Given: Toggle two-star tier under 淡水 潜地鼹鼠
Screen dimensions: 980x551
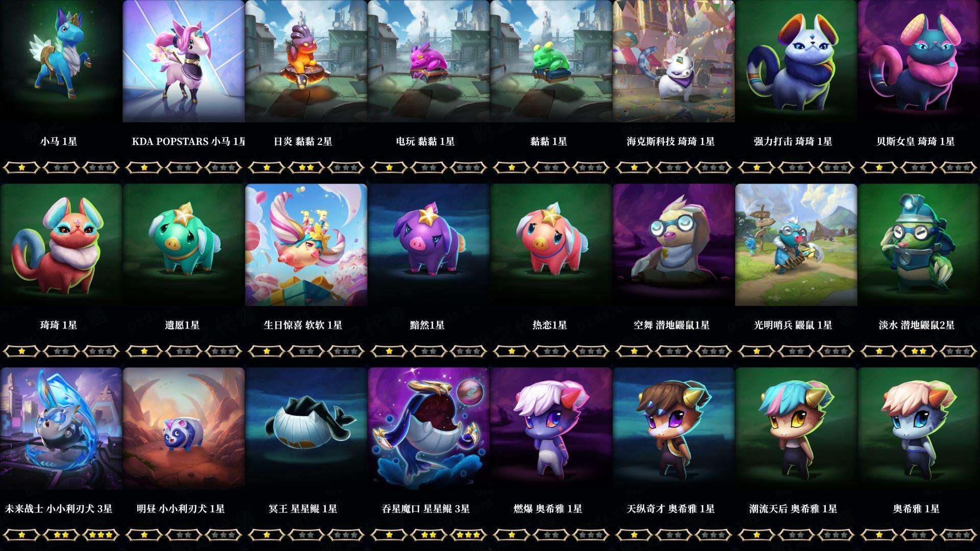Looking at the screenshot, I should [919, 351].
